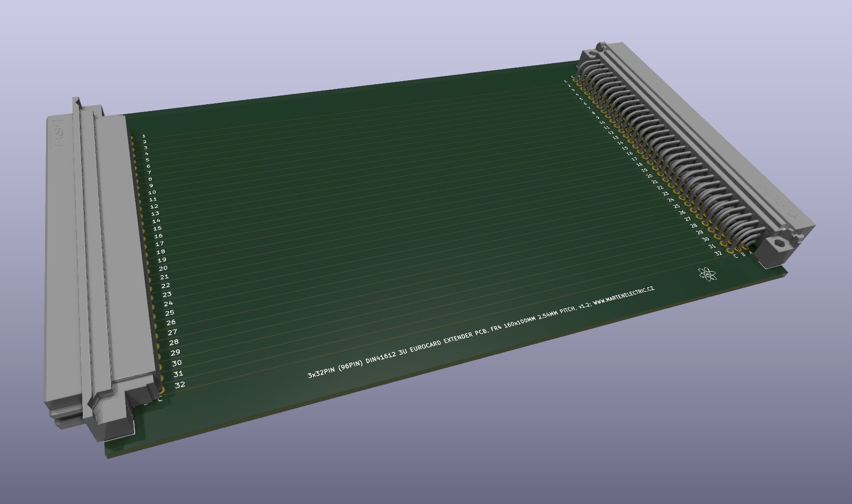Click pin label 32 near right connector

point(718,253)
